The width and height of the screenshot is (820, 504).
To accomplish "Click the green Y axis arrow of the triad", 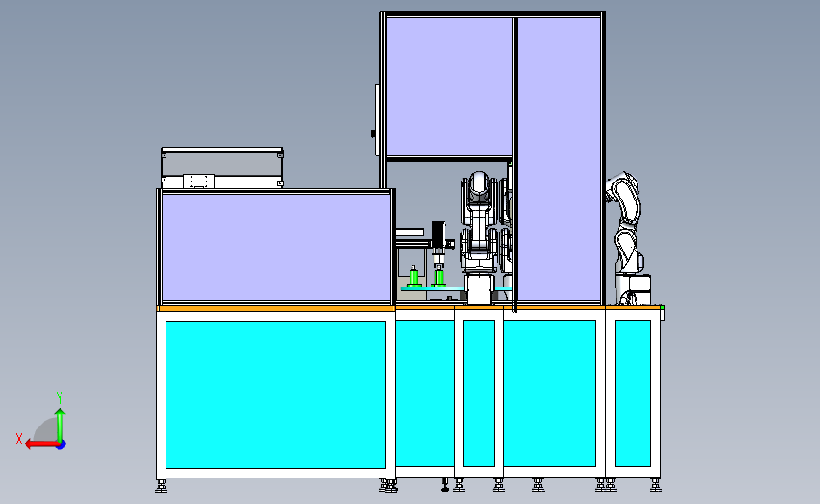I will pyautogui.click(x=61, y=425).
